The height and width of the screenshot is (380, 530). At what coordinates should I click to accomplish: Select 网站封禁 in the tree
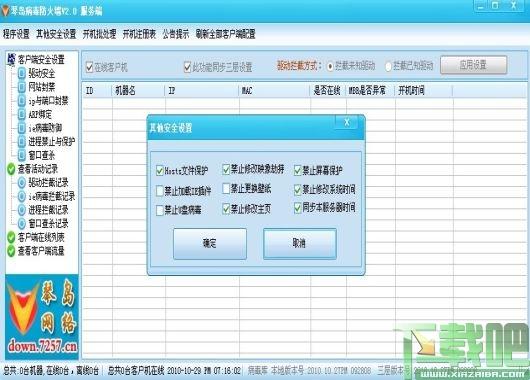tap(41, 87)
